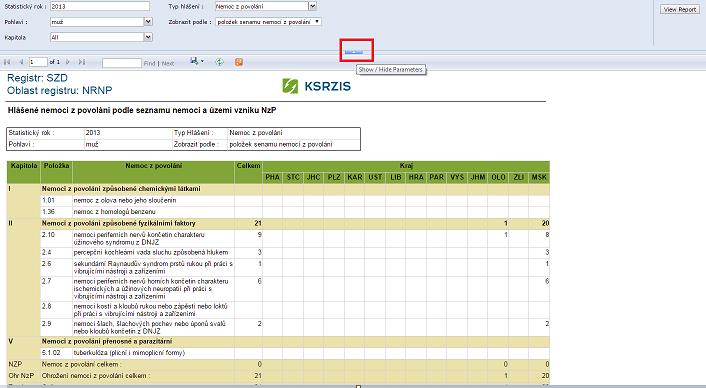Select row 2.8 nemoci kostí a kloubů
Viewport: 706px width, 388px height.
coord(295,310)
